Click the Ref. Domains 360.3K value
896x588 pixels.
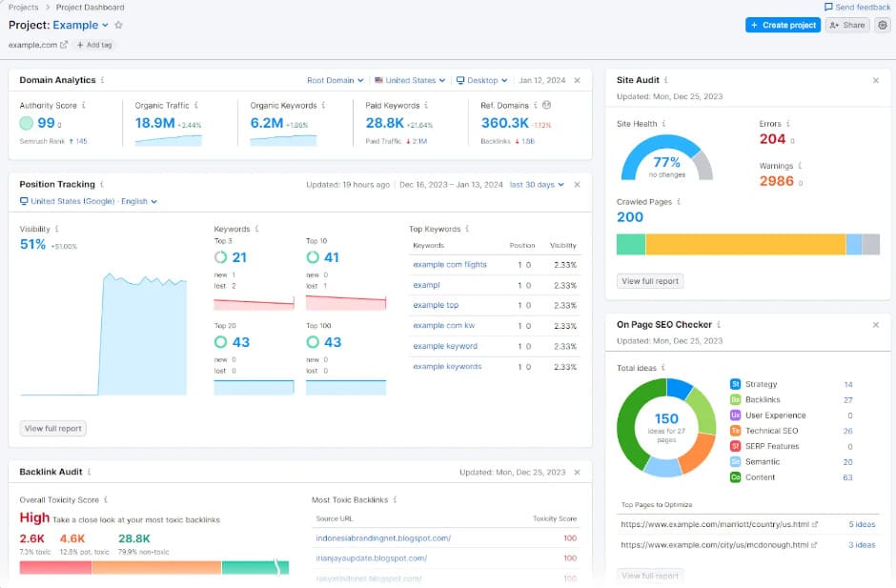click(x=504, y=123)
